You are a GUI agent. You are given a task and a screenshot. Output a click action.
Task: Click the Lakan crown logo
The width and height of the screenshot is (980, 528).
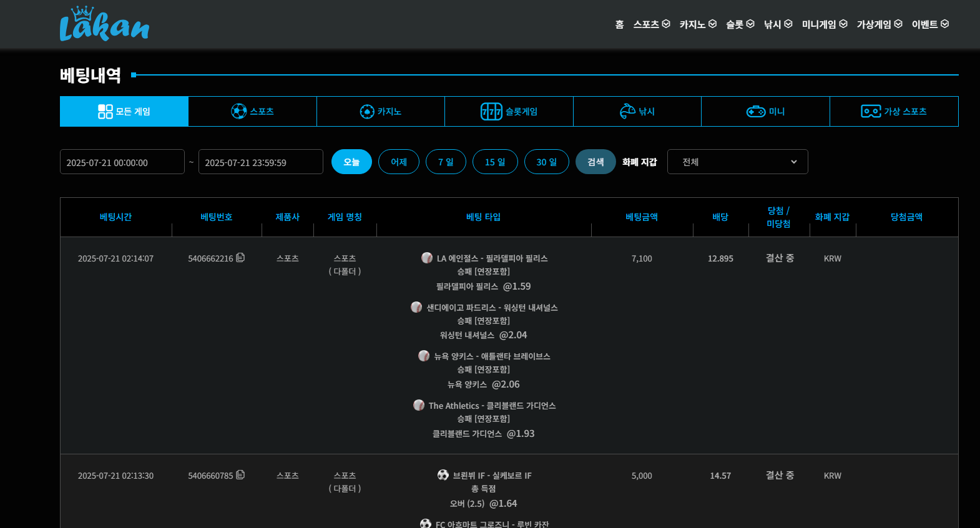coord(104,24)
